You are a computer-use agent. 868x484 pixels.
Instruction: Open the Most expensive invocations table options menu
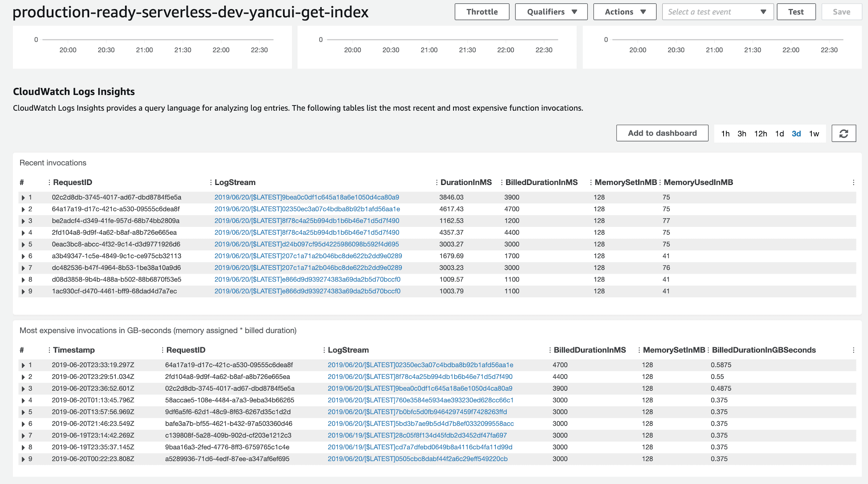pos(853,350)
